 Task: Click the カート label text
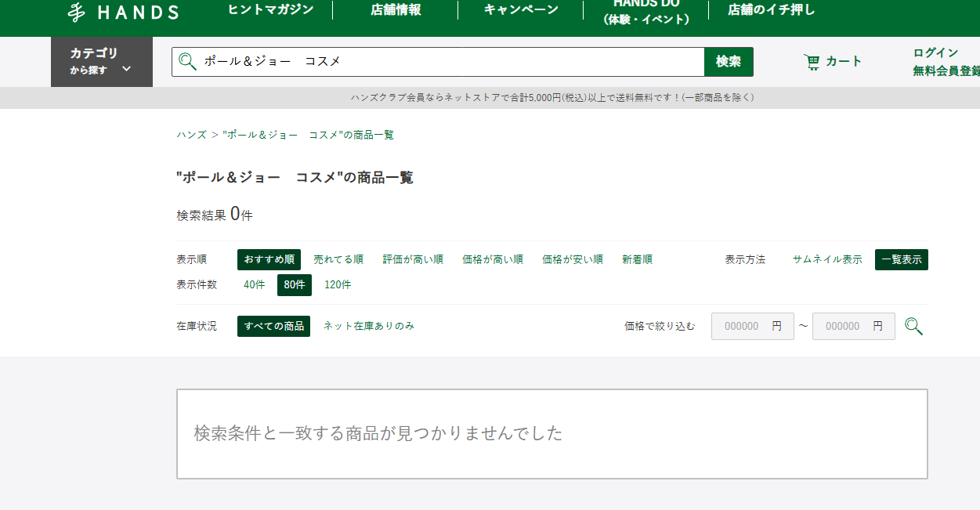[844, 62]
